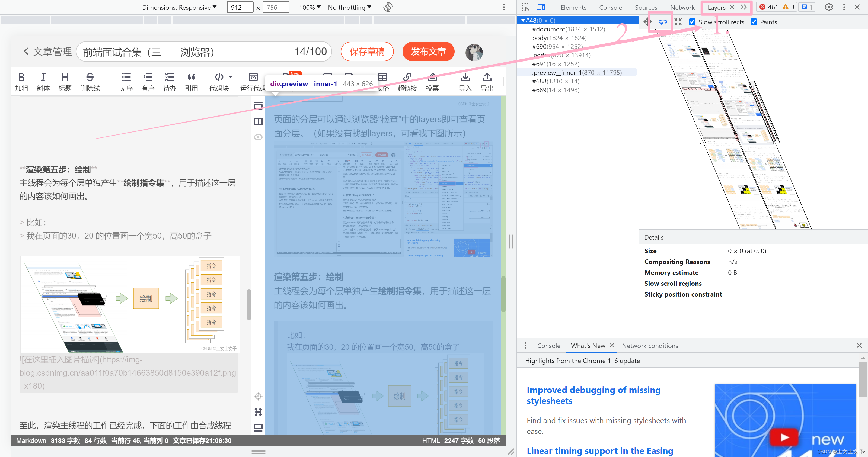Open the 100% zoom dropdown
868x457 pixels.
click(x=310, y=7)
